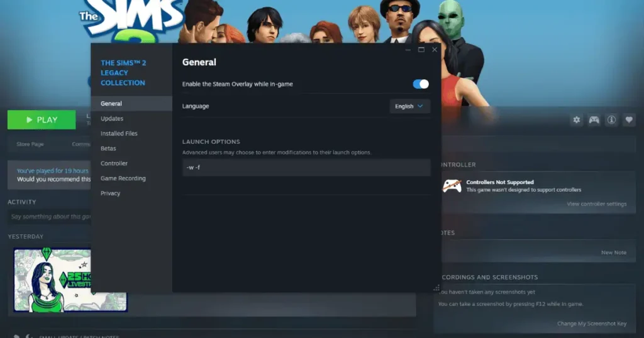Click Change My Screenshot Key

[592, 324]
